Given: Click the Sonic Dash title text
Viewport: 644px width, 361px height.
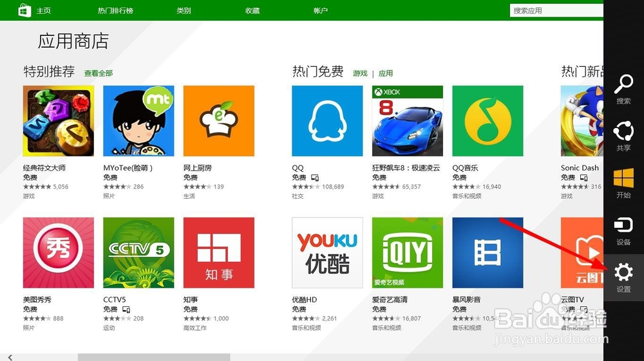Looking at the screenshot, I should click(x=580, y=168).
